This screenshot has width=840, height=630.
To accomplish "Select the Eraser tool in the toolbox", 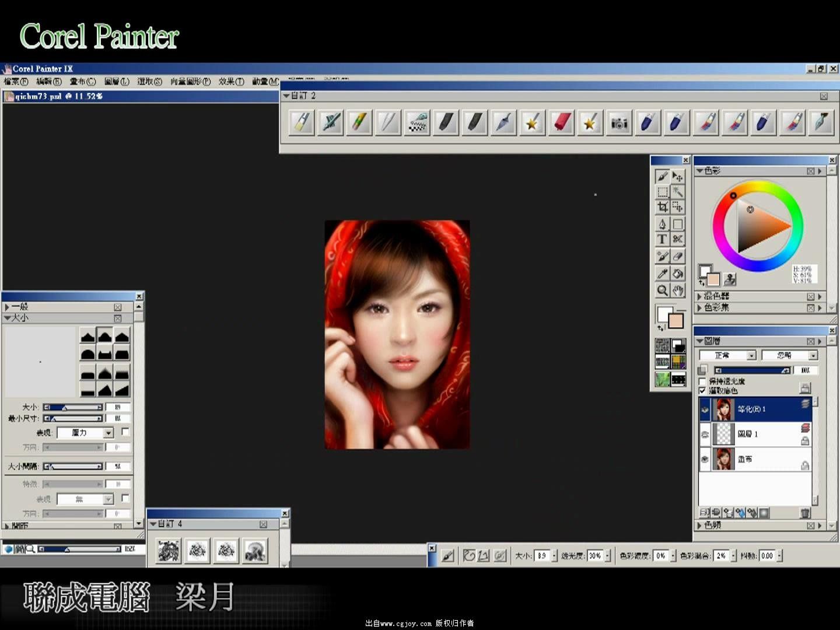I will pyautogui.click(x=678, y=256).
